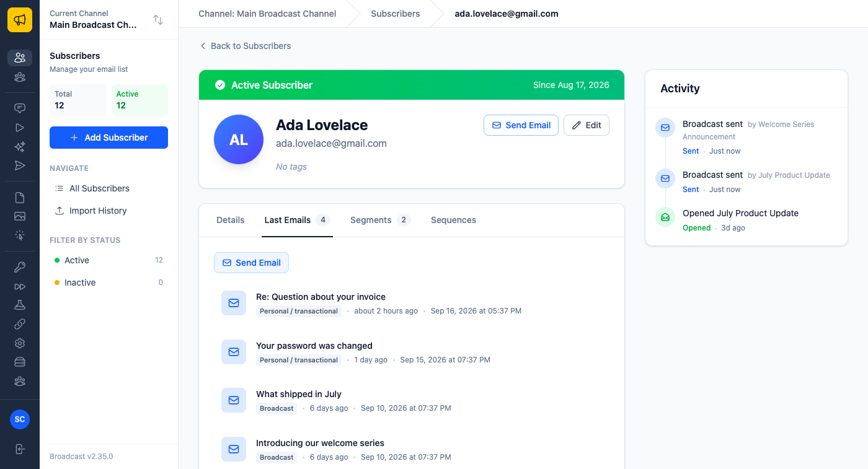Click the server stack icon in the sidebar
The height and width of the screenshot is (469, 868).
tap(20, 362)
